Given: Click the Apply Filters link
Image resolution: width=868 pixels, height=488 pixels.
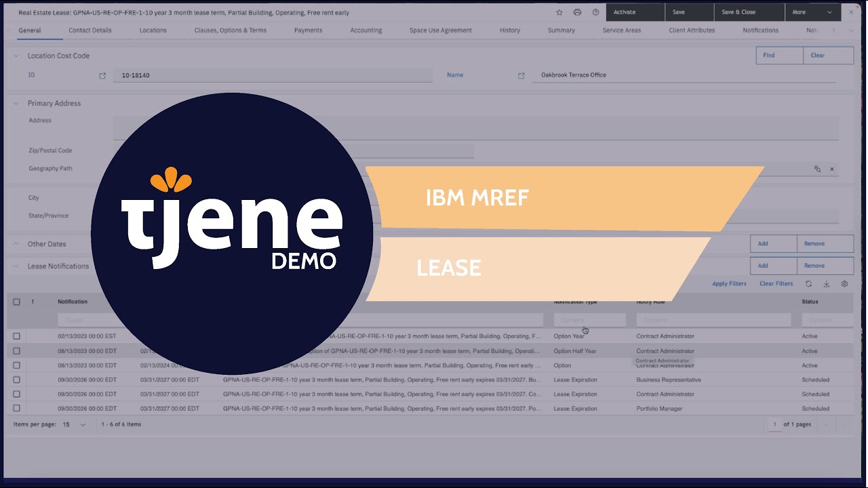Looking at the screenshot, I should point(729,284).
